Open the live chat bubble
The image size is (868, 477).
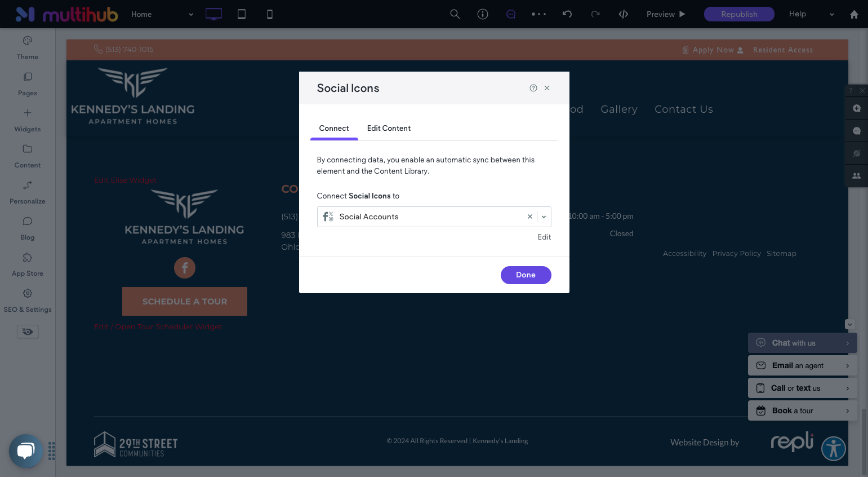26,451
